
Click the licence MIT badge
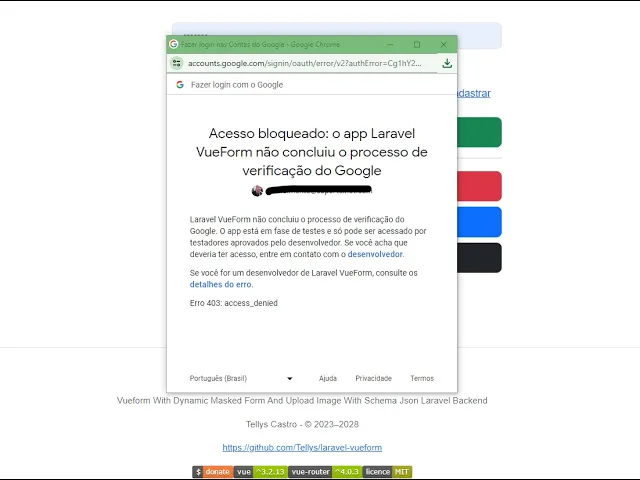pos(387,472)
